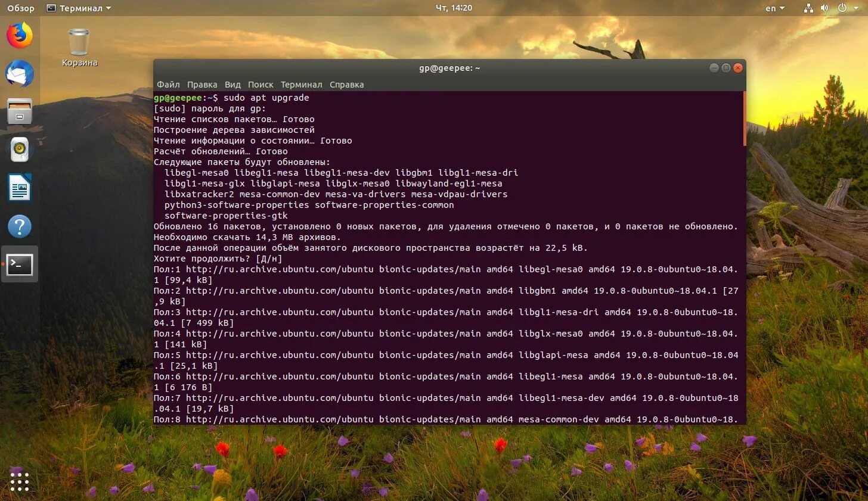The image size is (868, 501).
Task: Click the 'Чтение списков пакетов… Готово' line
Action: click(234, 119)
